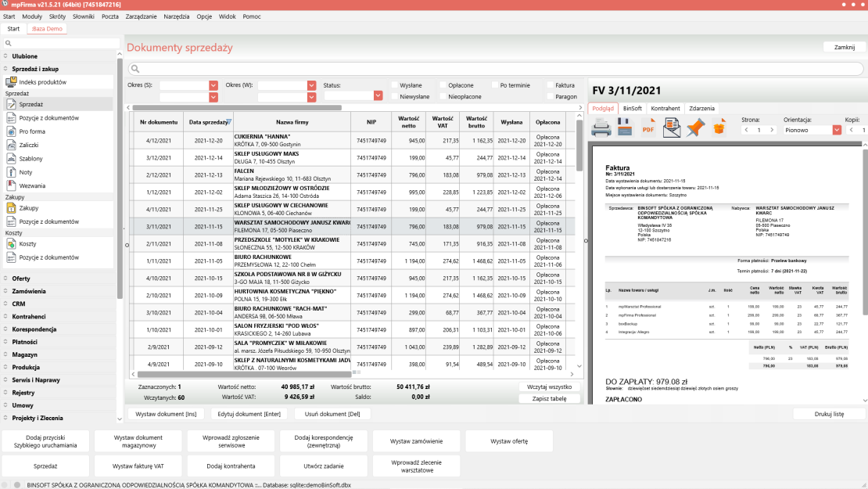This screenshot has height=489, width=868.
Task: Expand the Oferty sidebar section
Action: pyautogui.click(x=21, y=279)
